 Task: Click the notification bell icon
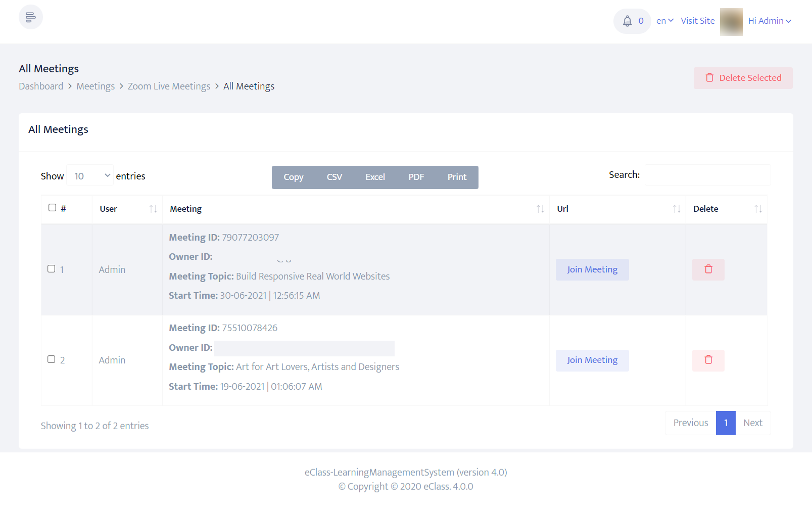click(628, 21)
